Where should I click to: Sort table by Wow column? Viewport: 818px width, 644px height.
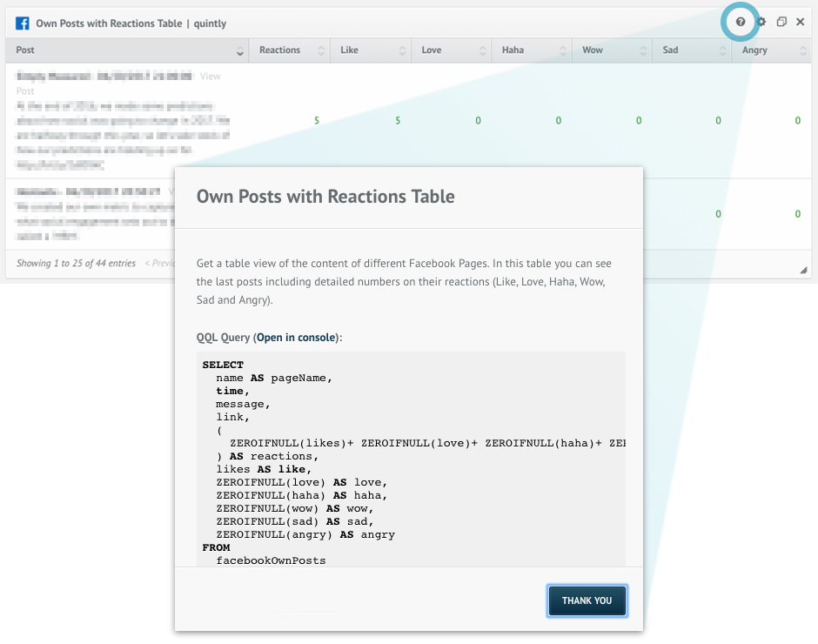point(612,50)
